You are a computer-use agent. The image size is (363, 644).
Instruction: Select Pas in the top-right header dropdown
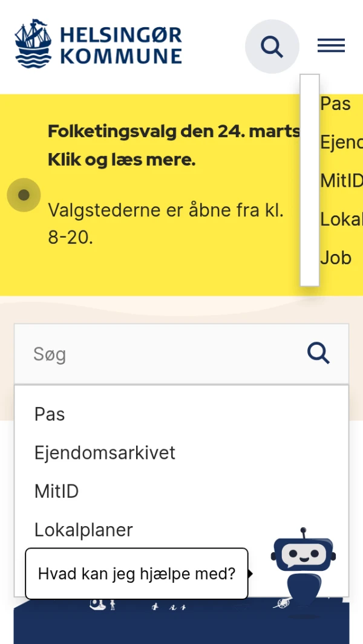click(x=335, y=103)
